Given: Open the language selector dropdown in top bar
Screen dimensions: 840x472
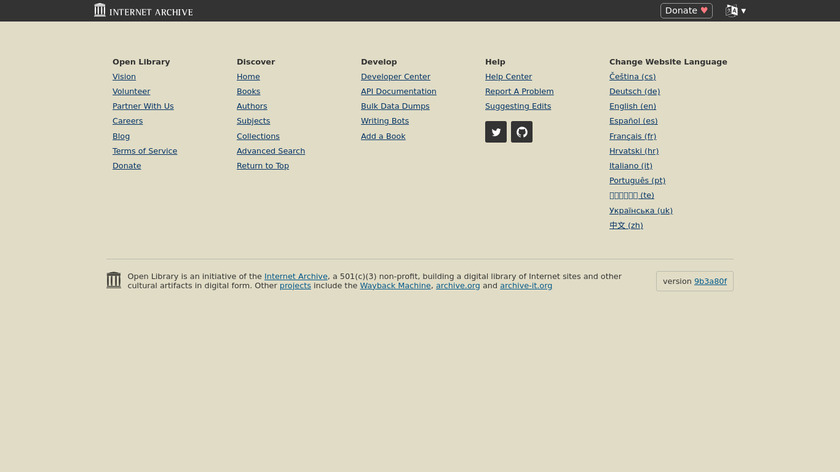Looking at the screenshot, I should coord(736,11).
